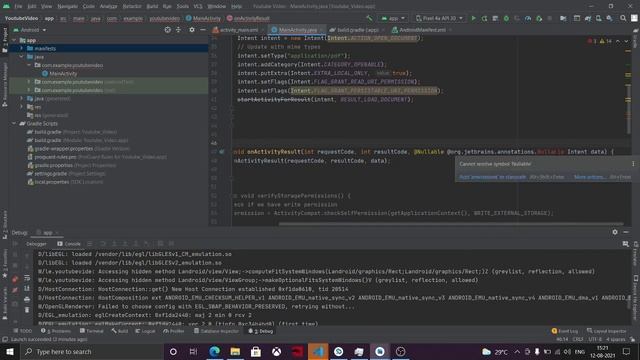
Task: Open the Problems tool window button
Action: (56, 331)
